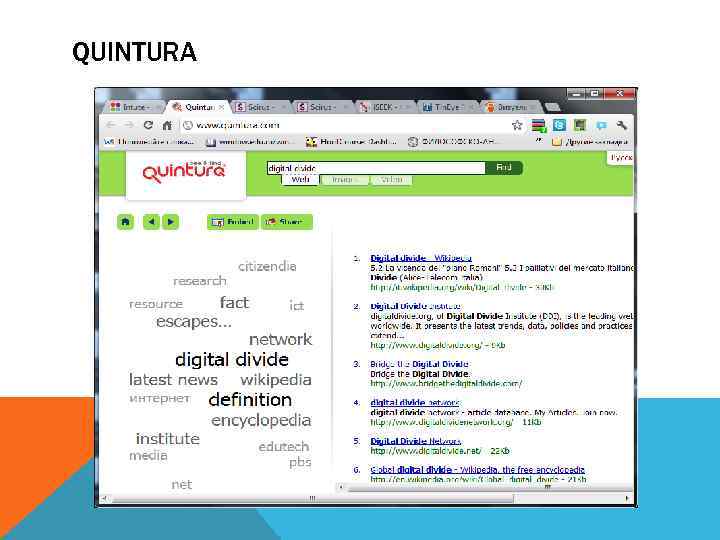Click 'edutech' in the tag cloud
This screenshot has width=720, height=540.
(284, 446)
